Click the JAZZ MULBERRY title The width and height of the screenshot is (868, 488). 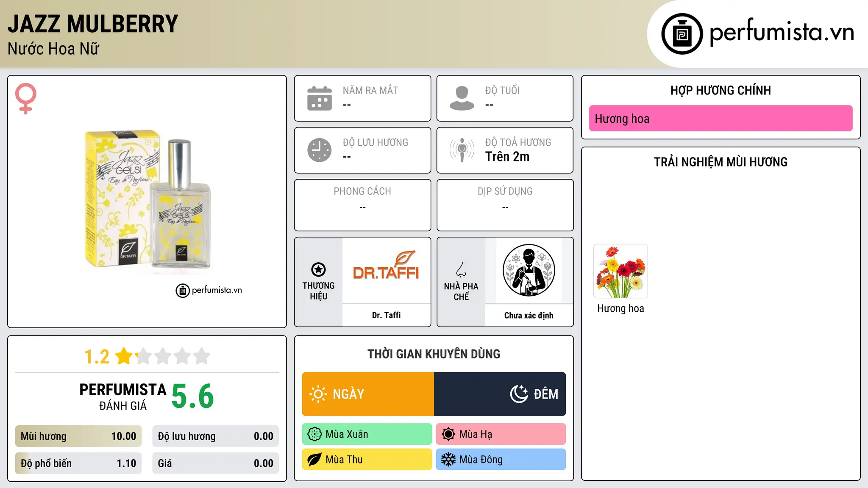[93, 24]
